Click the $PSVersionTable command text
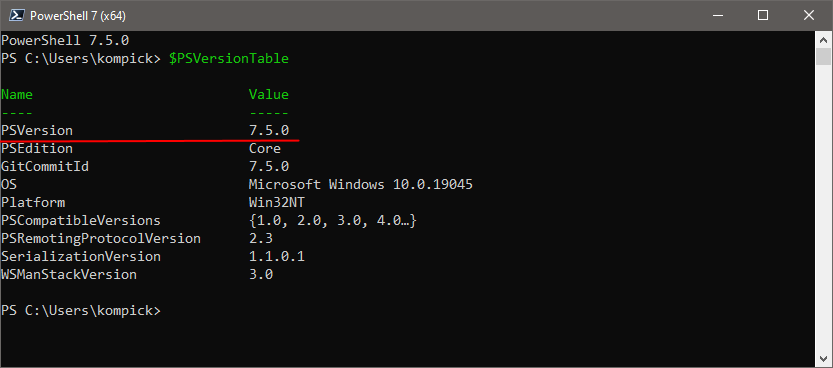The height and width of the screenshot is (368, 833). (x=229, y=58)
